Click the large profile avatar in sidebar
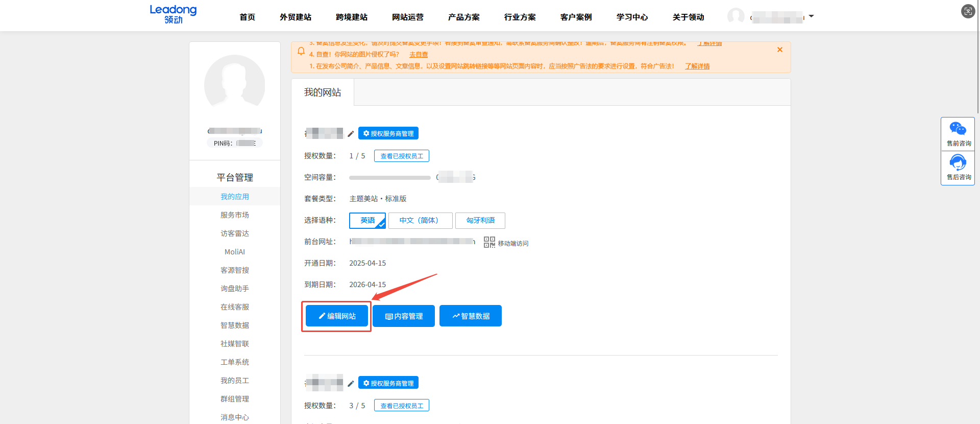 [235, 85]
